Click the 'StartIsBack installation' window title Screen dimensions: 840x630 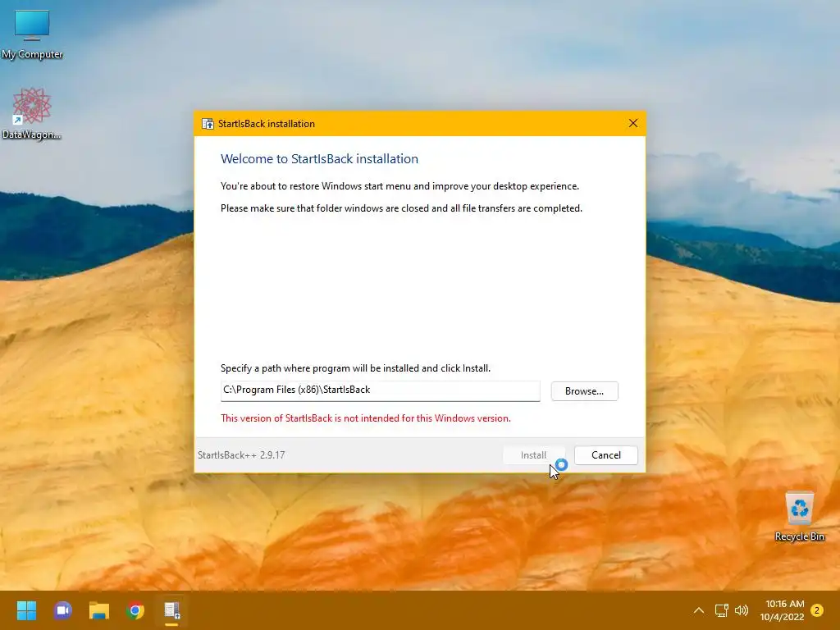coord(267,124)
